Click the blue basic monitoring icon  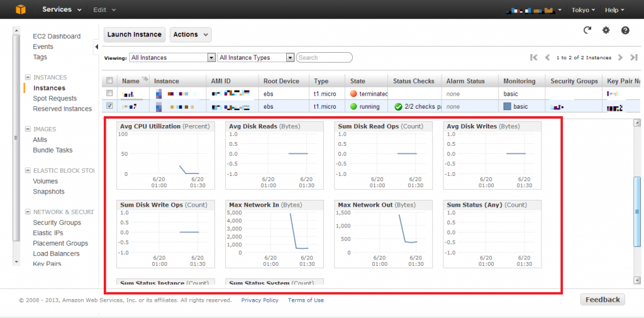(508, 107)
